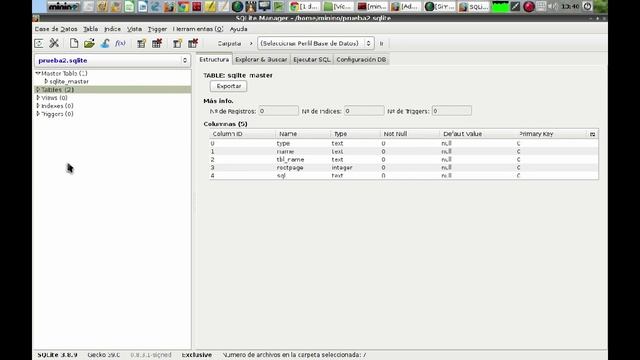Select the 'tbl_name' column row

pyautogui.click(x=404, y=160)
